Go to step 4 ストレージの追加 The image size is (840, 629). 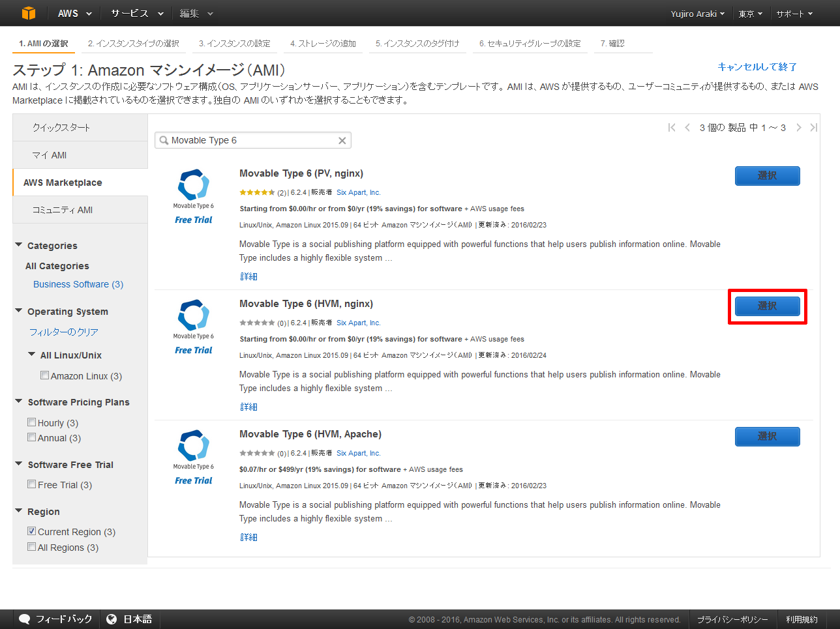pos(323,44)
